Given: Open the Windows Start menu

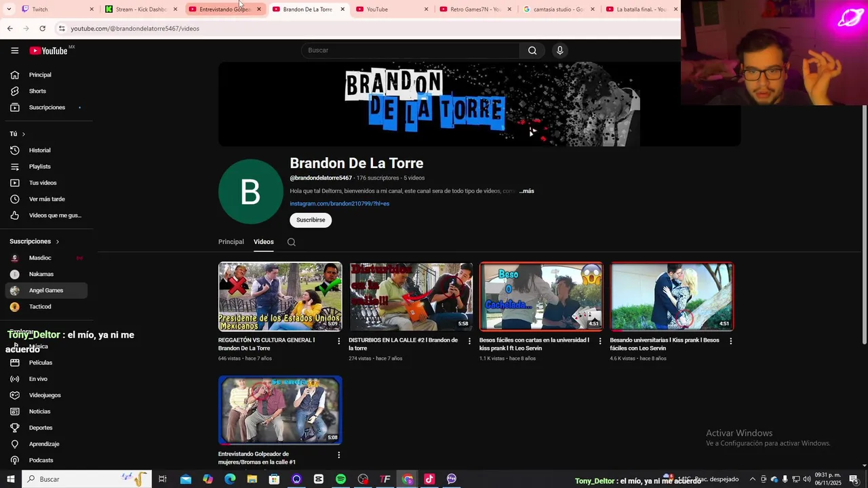Looking at the screenshot, I should click(x=10, y=479).
